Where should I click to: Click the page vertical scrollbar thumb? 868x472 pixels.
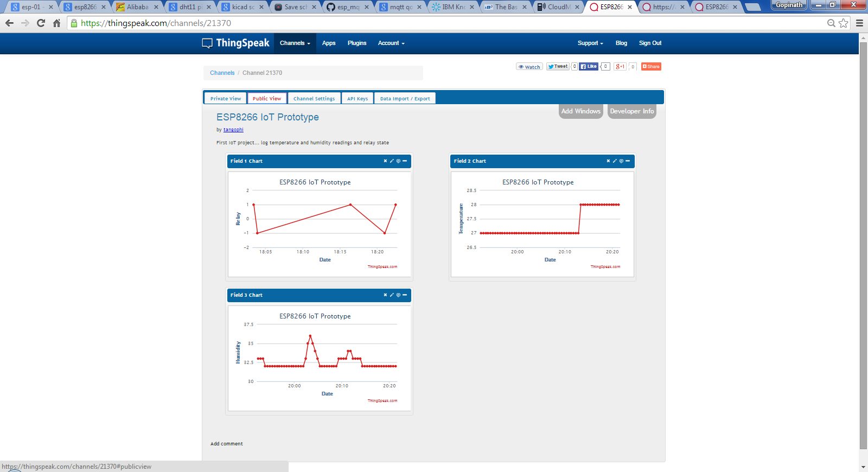pyautogui.click(x=863, y=246)
